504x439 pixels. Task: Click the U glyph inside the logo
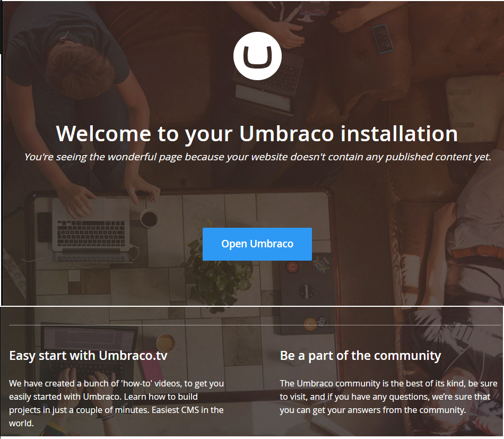click(x=257, y=57)
